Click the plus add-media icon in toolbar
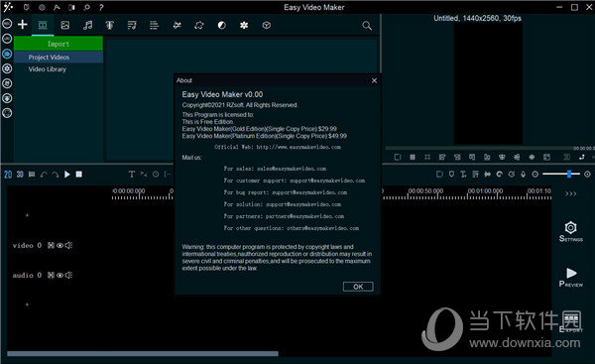This screenshot has height=364, width=595. [x=23, y=25]
